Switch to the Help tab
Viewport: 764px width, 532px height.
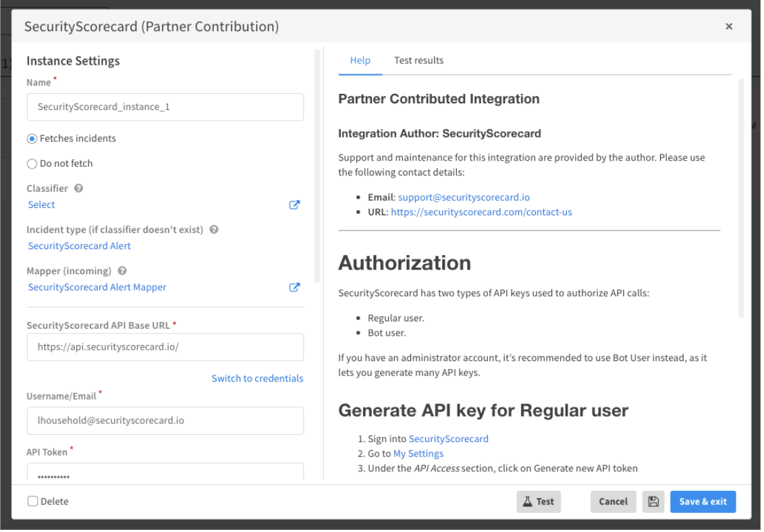pyautogui.click(x=362, y=60)
